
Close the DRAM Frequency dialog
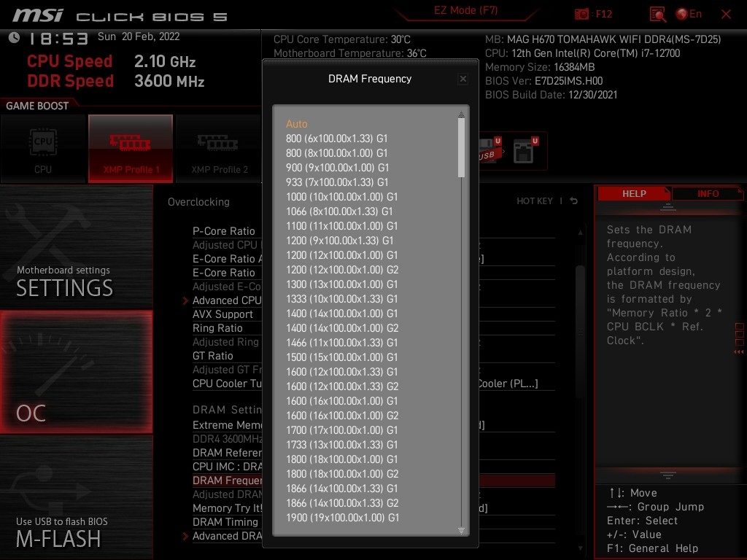click(x=462, y=79)
